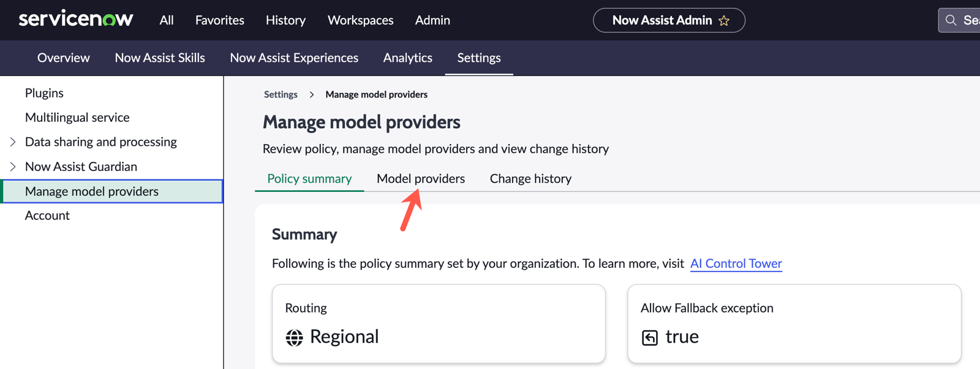The image size is (980, 369).
Task: Switch to the Model providers tab
Action: [x=421, y=178]
